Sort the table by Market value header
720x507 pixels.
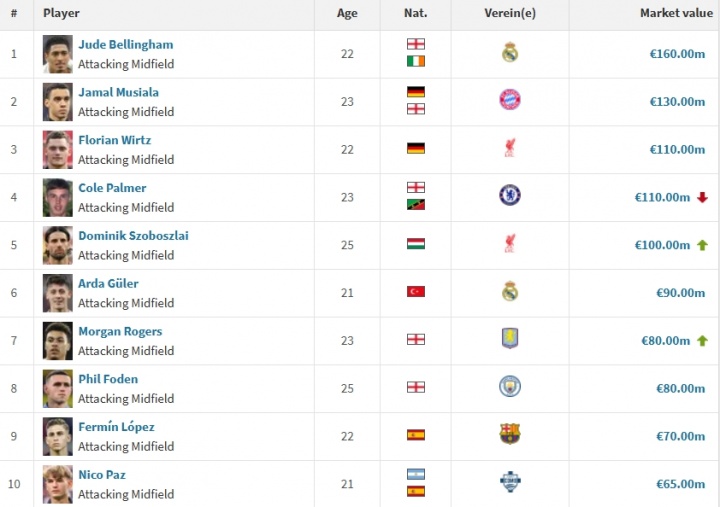tap(676, 13)
